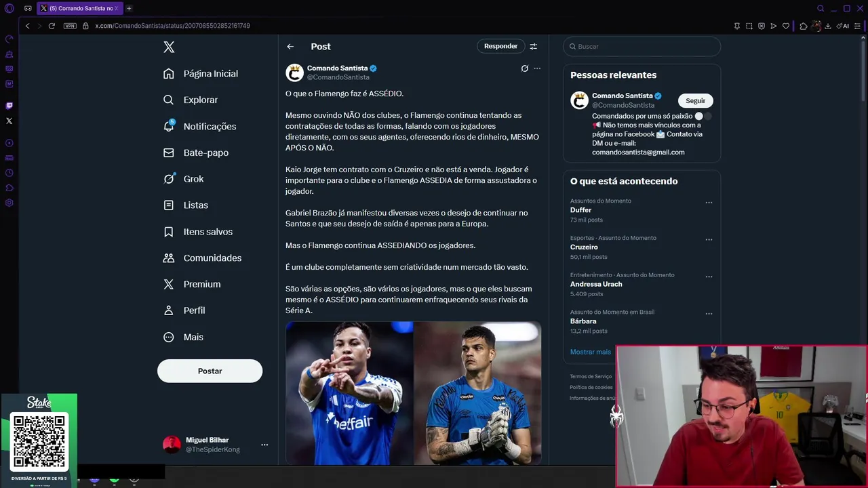Open Comunidades

point(202,258)
